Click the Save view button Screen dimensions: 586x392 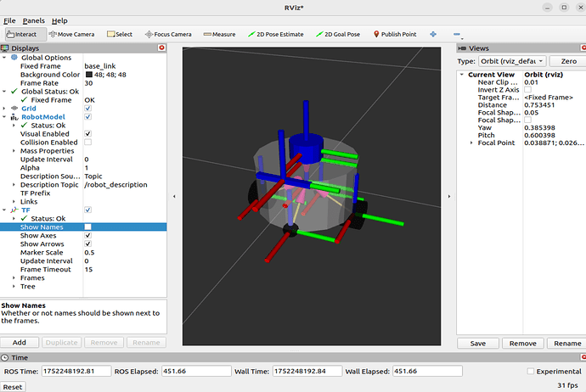tap(478, 343)
